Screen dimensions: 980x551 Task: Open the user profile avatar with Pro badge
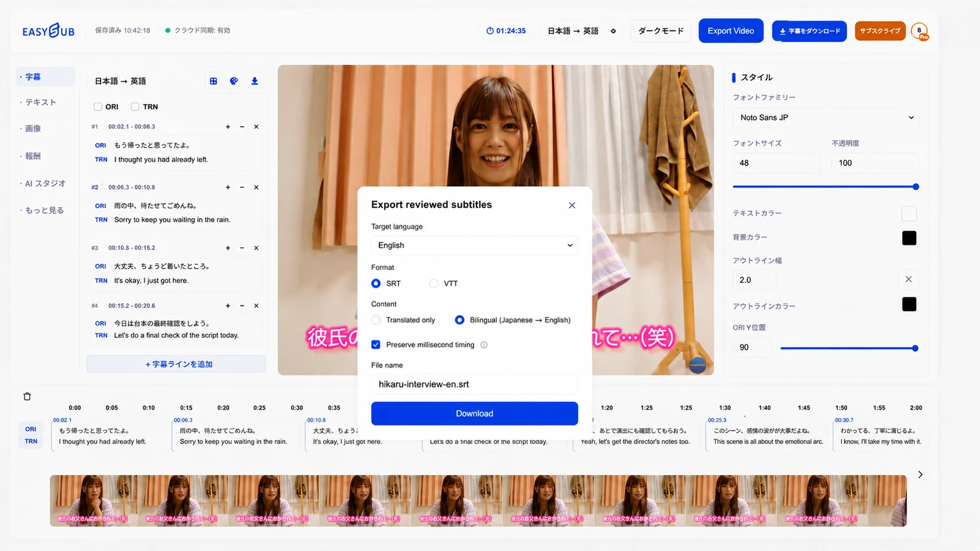919,31
